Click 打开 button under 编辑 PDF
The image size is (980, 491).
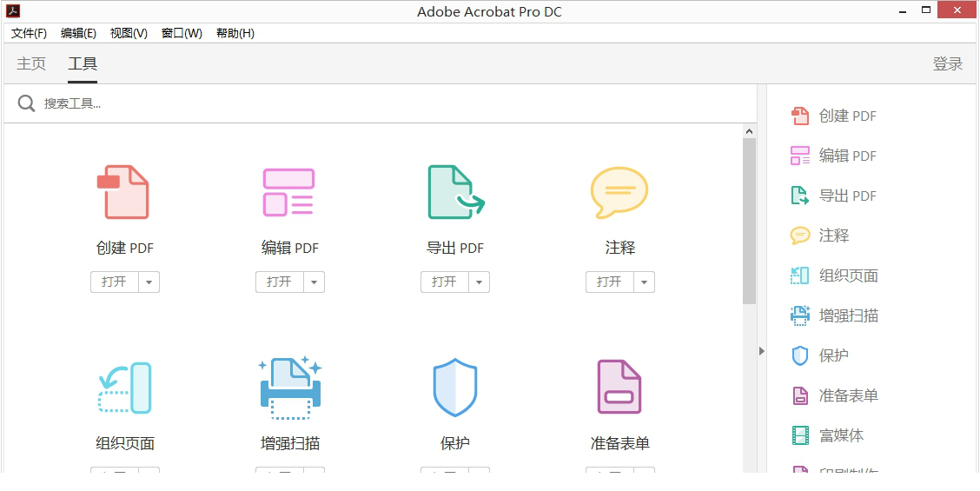[x=280, y=282]
